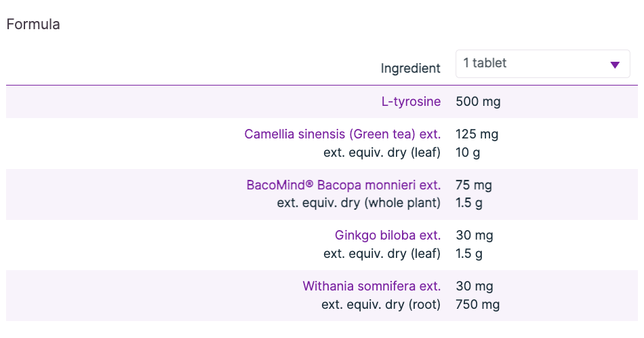Click "ext. equiv. dry (whole plant)" label
This screenshot has height=338, width=644.
tap(359, 203)
